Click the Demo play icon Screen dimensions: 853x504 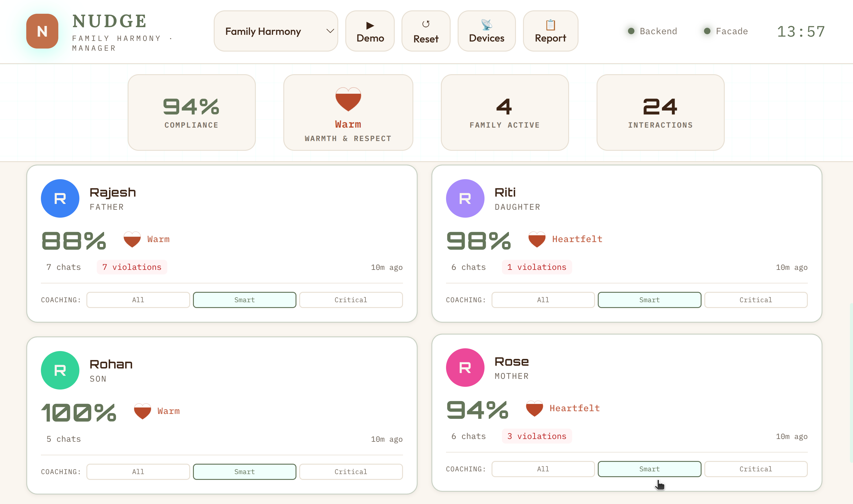click(370, 25)
